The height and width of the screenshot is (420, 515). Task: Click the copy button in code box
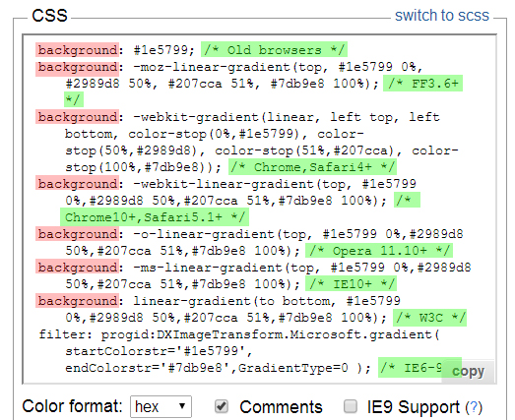tap(468, 371)
